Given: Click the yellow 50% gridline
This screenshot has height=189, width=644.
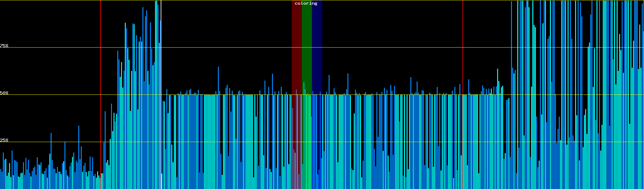Looking at the screenshot, I should coord(377,95).
